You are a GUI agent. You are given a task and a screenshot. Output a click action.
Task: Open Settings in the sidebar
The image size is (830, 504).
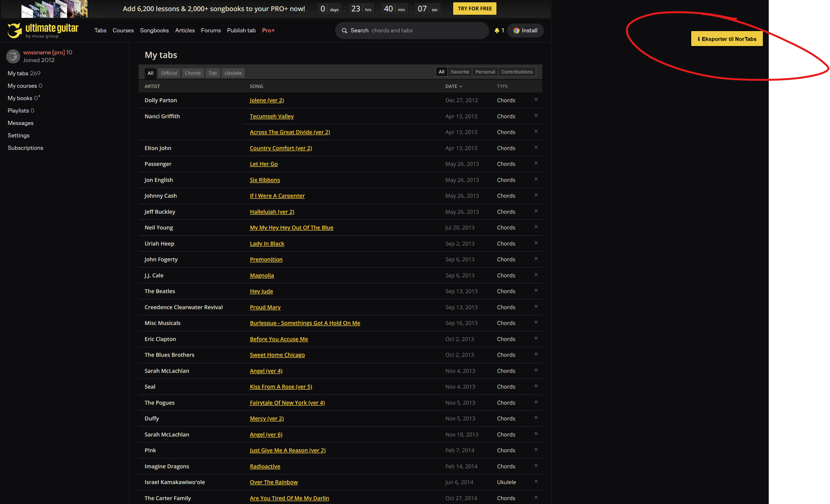click(x=19, y=136)
